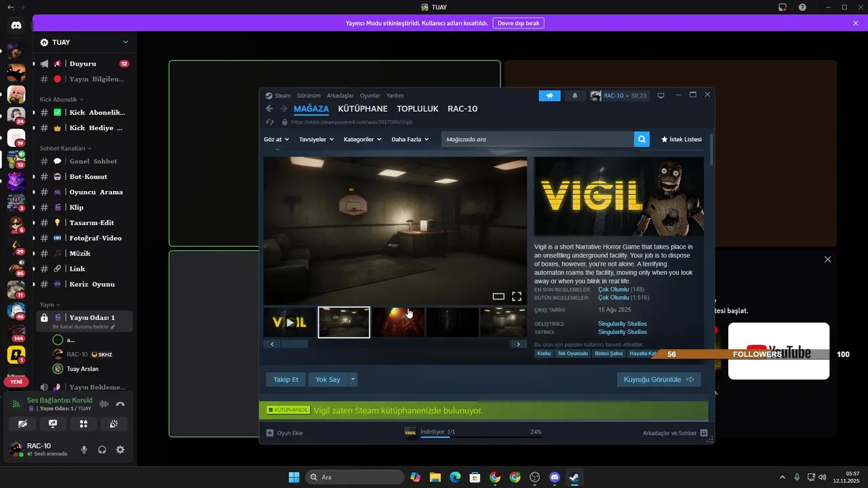This screenshot has width=868, height=488.
Task: Open İstek Listesi wishlist
Action: [x=682, y=139]
